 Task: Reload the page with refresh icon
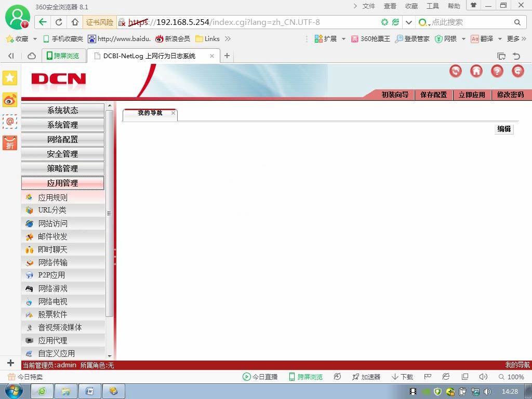[59, 22]
